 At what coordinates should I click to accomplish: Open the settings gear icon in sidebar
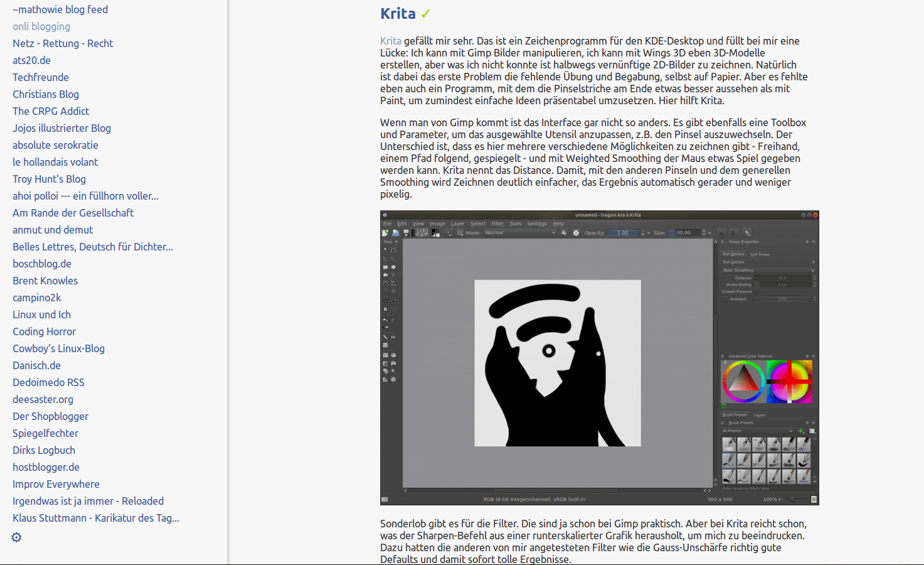coord(16,537)
